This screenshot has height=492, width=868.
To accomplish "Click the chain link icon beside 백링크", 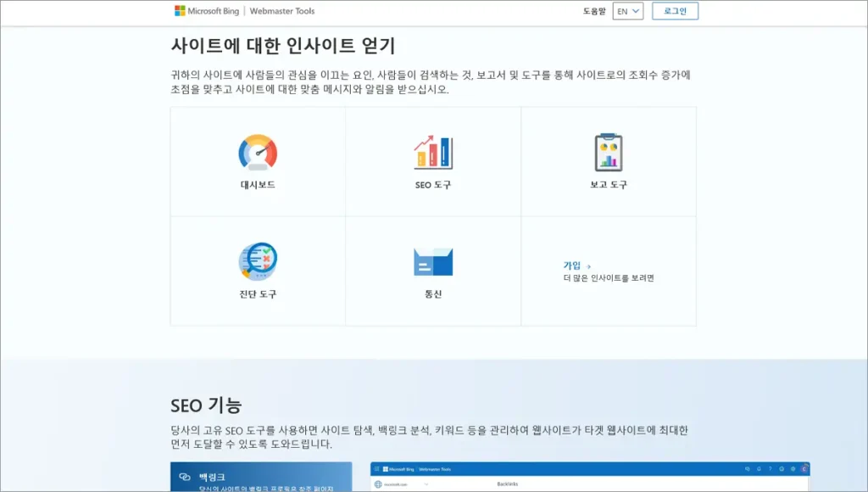I will (185, 477).
